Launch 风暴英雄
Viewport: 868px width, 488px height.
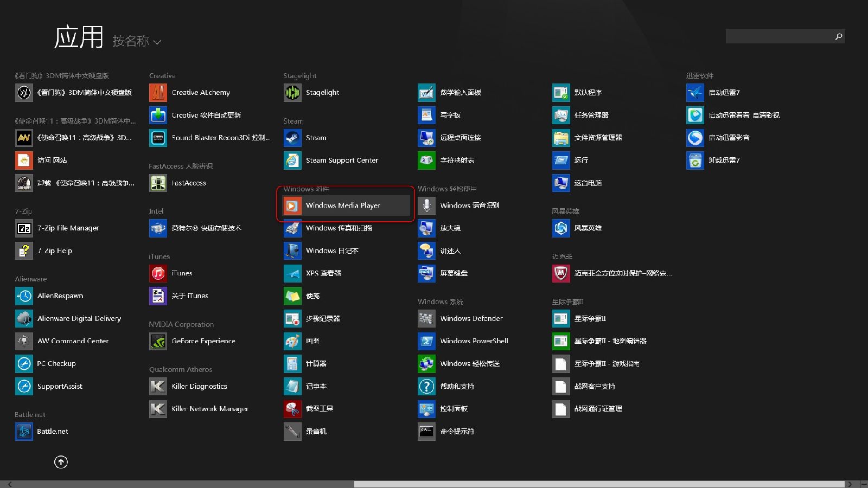(x=577, y=228)
